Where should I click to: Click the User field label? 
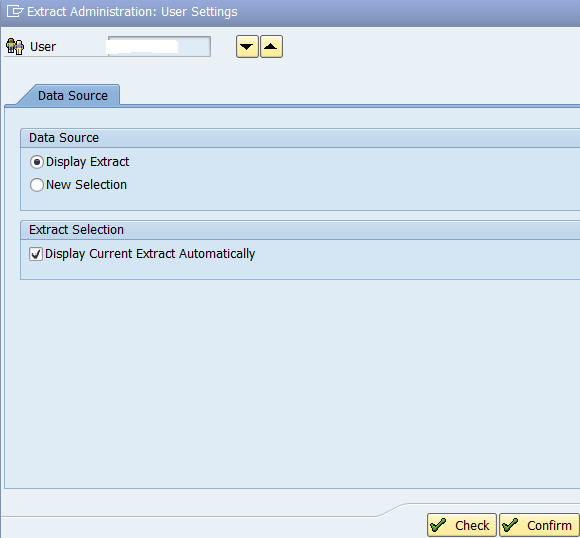tap(43, 47)
